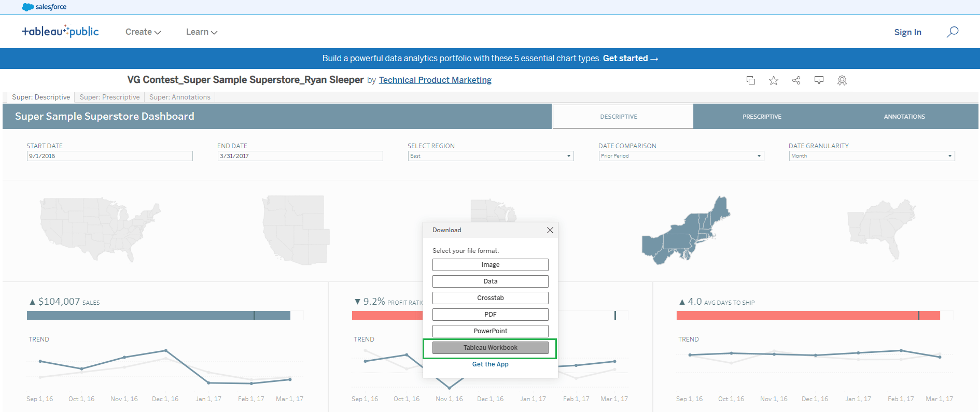Click the 9.2% Profit Ratio value
This screenshot has height=412, width=980.
click(x=374, y=302)
